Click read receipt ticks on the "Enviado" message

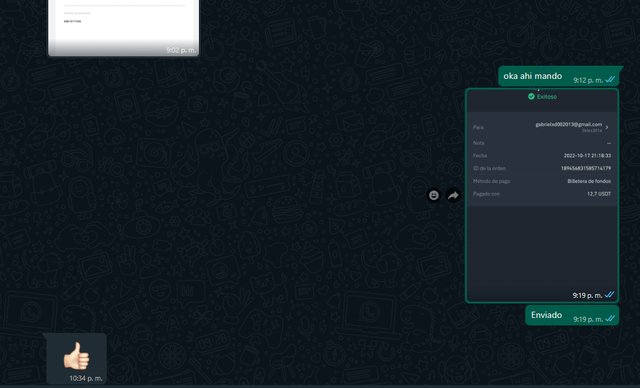pyautogui.click(x=610, y=319)
